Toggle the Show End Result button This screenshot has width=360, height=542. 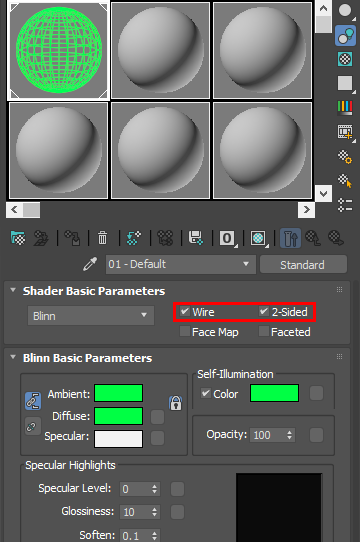290,238
